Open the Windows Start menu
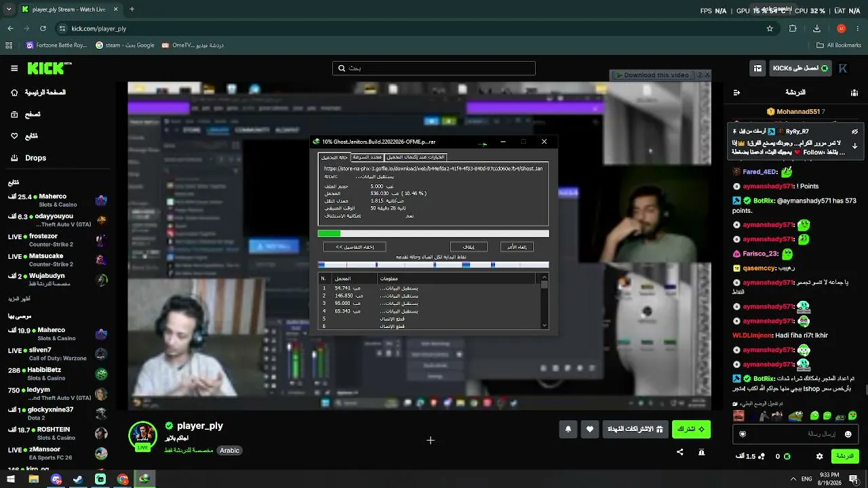The image size is (868, 488). click(11, 479)
